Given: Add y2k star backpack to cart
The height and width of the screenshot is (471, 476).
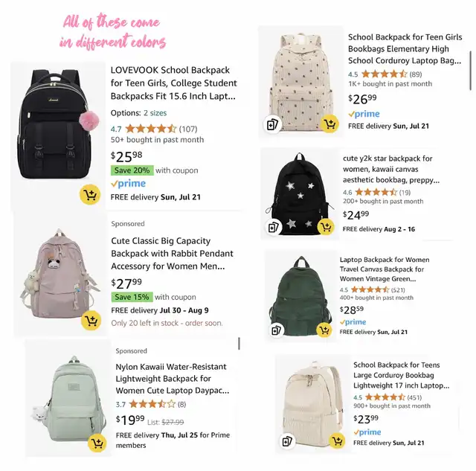Looking at the screenshot, I should coord(326,226).
